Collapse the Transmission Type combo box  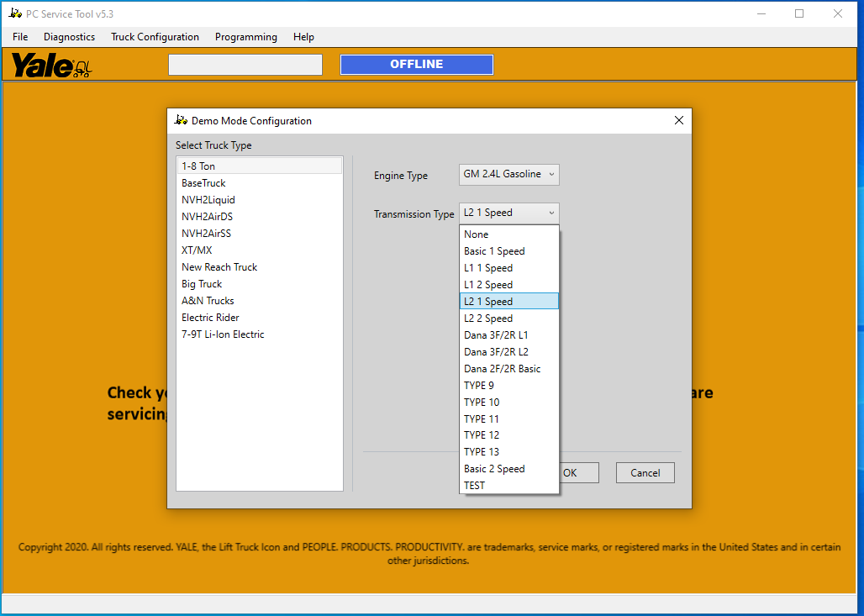point(508,213)
